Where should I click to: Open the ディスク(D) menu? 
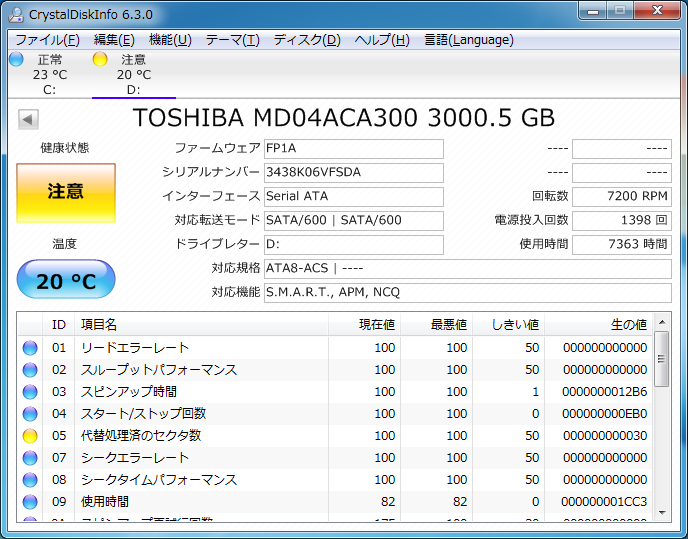(x=307, y=40)
